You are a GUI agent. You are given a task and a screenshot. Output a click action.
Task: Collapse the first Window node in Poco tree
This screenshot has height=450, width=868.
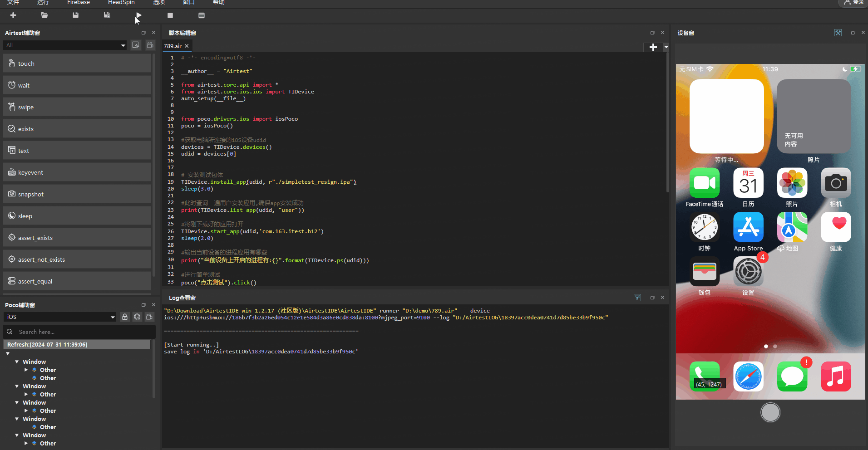[x=17, y=362]
